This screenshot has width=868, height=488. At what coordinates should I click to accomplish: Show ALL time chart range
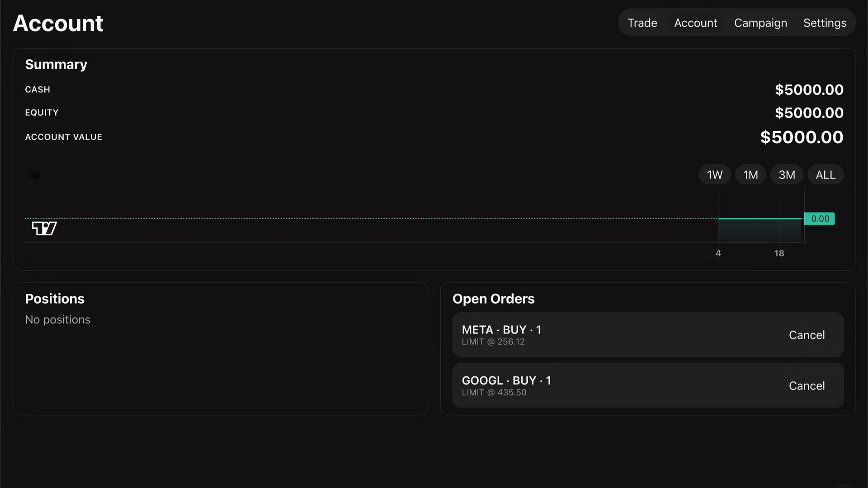[x=825, y=175]
